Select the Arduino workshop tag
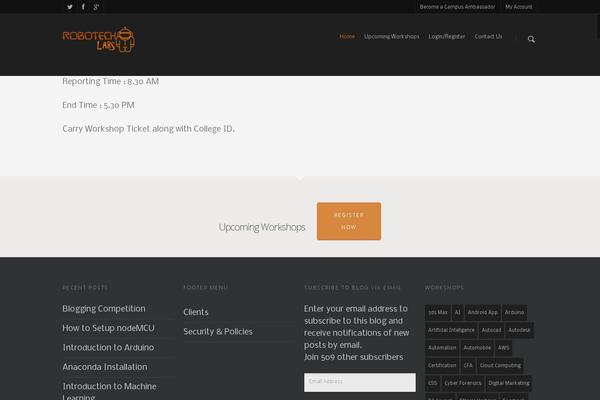The height and width of the screenshot is (400, 600). 514,313
